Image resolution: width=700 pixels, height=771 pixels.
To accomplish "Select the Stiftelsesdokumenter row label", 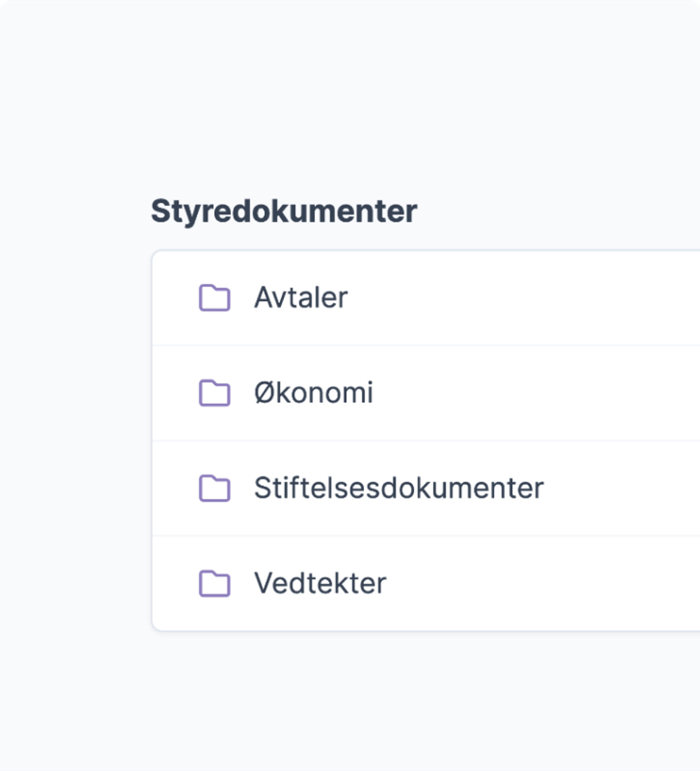I will coord(399,487).
